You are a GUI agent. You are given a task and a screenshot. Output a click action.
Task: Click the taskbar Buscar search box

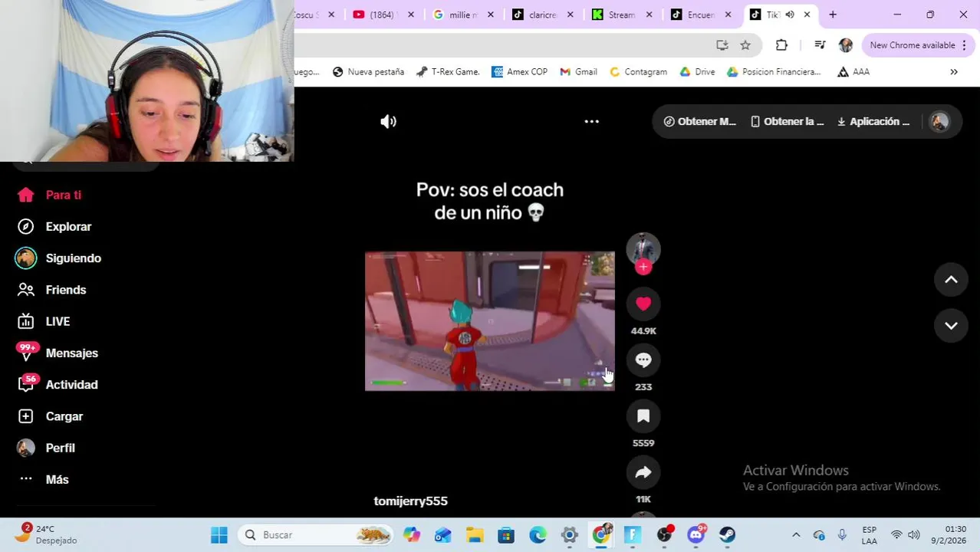point(316,534)
